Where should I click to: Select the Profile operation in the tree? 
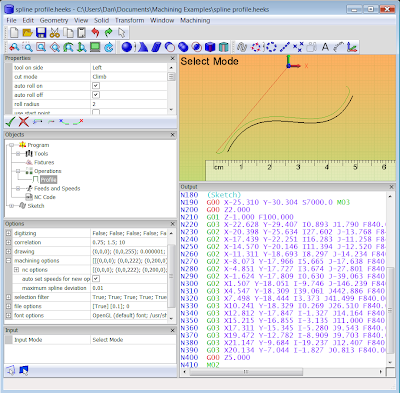tap(48, 180)
